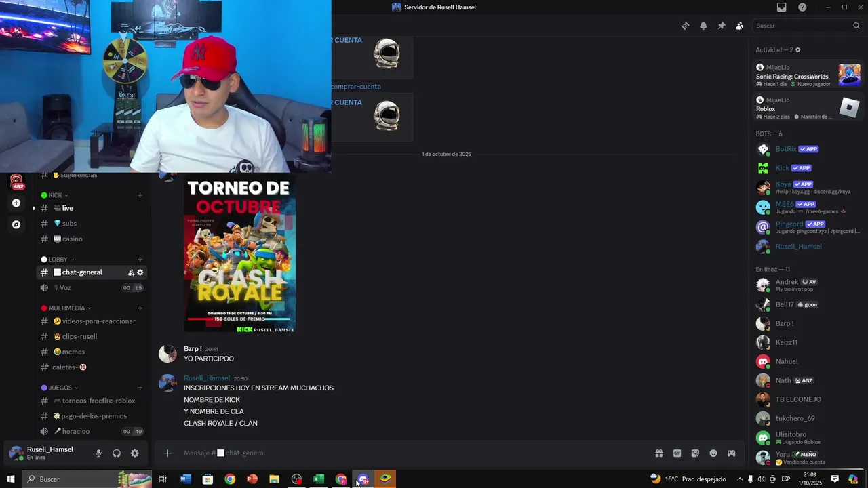The height and width of the screenshot is (488, 868).
Task: Open edit channel gear for chat-general
Action: click(x=140, y=272)
